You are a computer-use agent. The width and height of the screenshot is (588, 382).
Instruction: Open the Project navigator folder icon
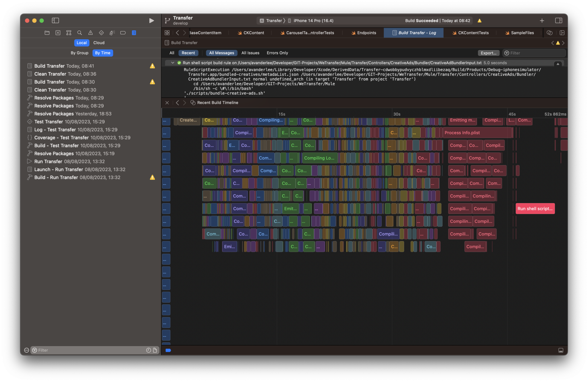point(47,33)
